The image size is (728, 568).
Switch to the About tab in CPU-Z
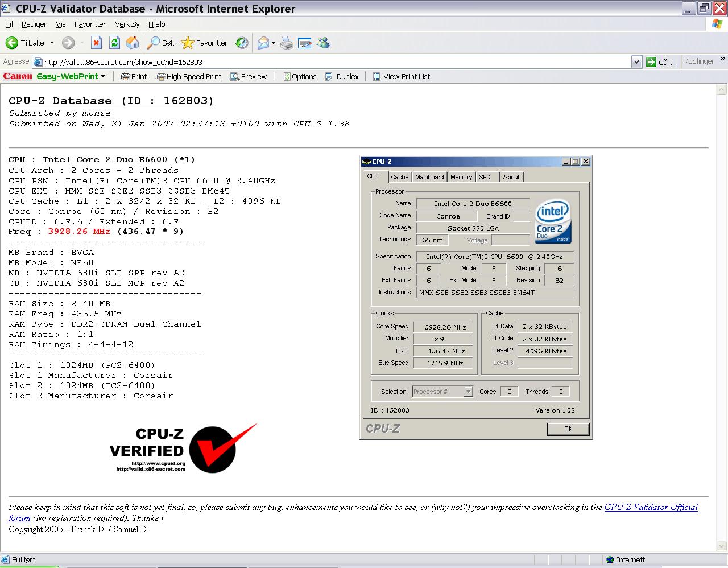511,177
